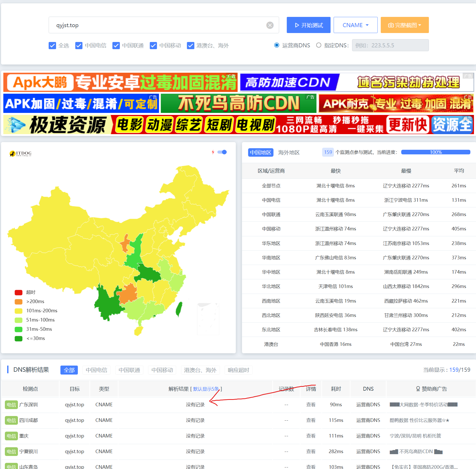
Task: Expand 默认显示5条 results option
Action: tap(206, 389)
